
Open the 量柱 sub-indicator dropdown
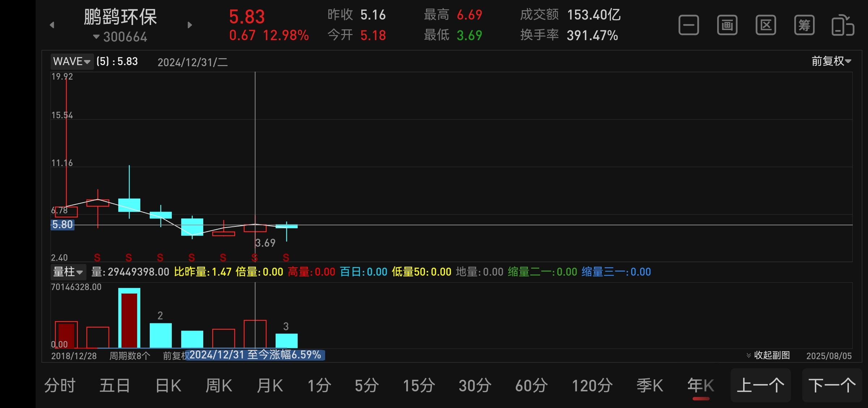tap(68, 272)
